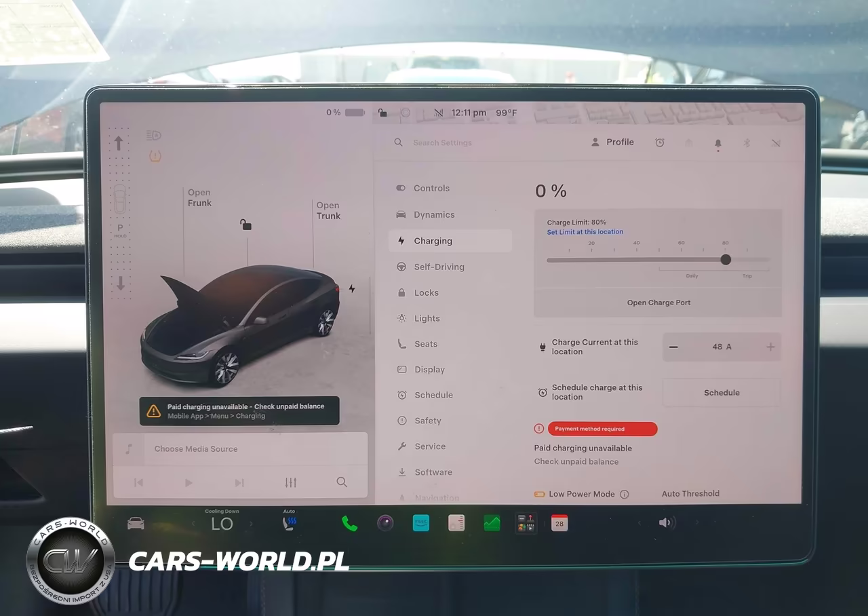
Task: Skip to the previous media track
Action: (x=138, y=482)
